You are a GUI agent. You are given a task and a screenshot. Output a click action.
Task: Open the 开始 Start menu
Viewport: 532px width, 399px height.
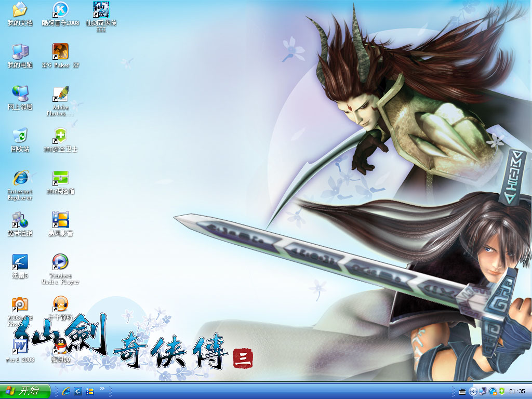[x=25, y=391]
